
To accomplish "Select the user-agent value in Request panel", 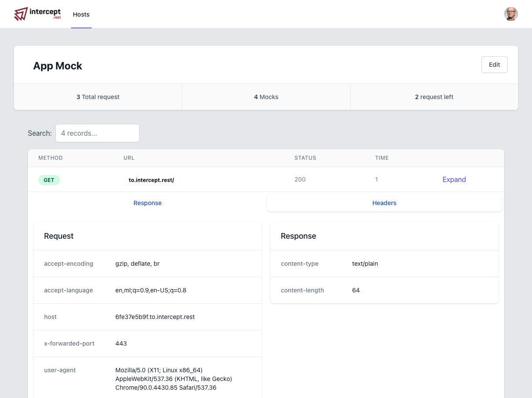I will (174, 379).
